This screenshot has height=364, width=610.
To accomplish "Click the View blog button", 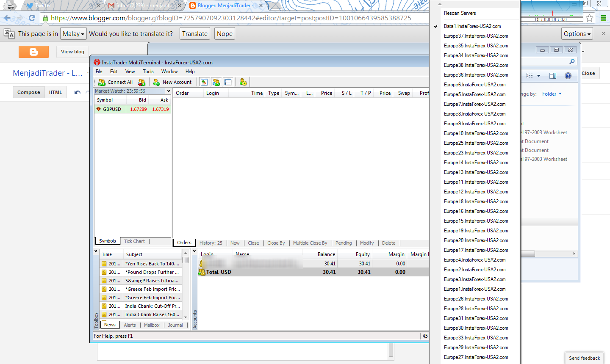I will [72, 52].
